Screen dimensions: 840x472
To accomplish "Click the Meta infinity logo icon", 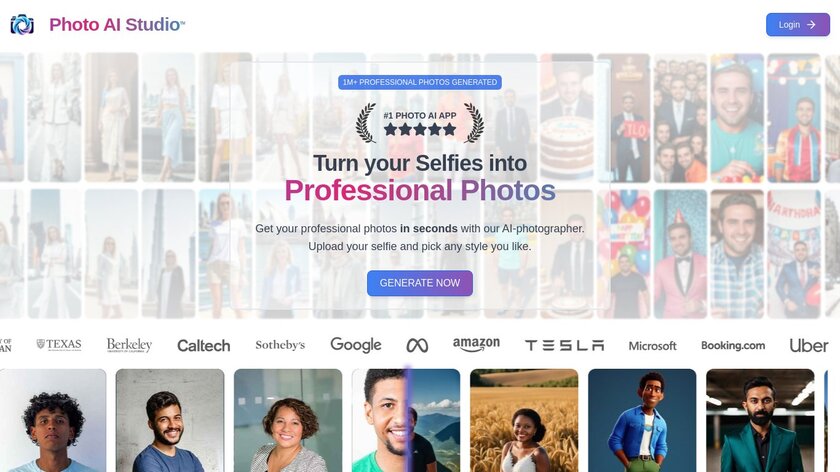I will [417, 346].
